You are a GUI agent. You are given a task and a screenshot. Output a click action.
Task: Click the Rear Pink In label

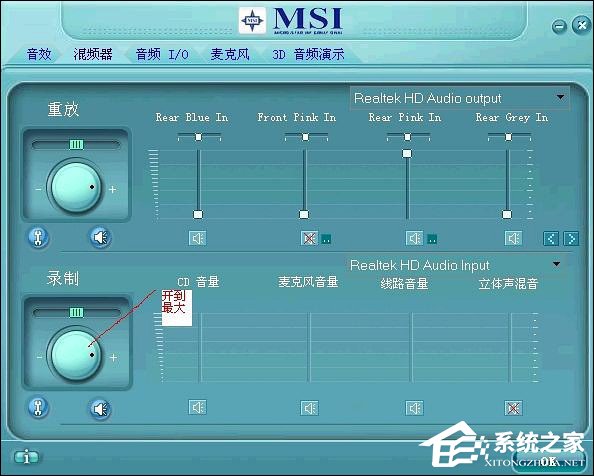coord(405,117)
